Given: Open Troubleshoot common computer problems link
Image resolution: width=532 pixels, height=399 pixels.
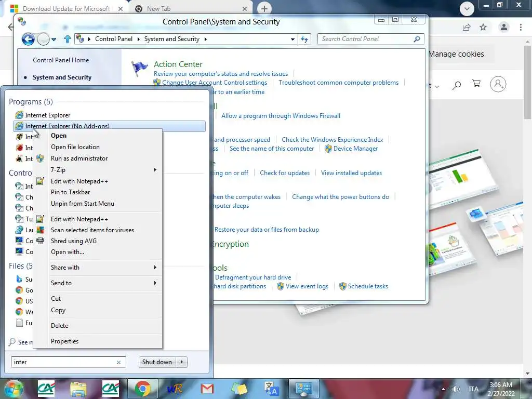Looking at the screenshot, I should pos(339,83).
